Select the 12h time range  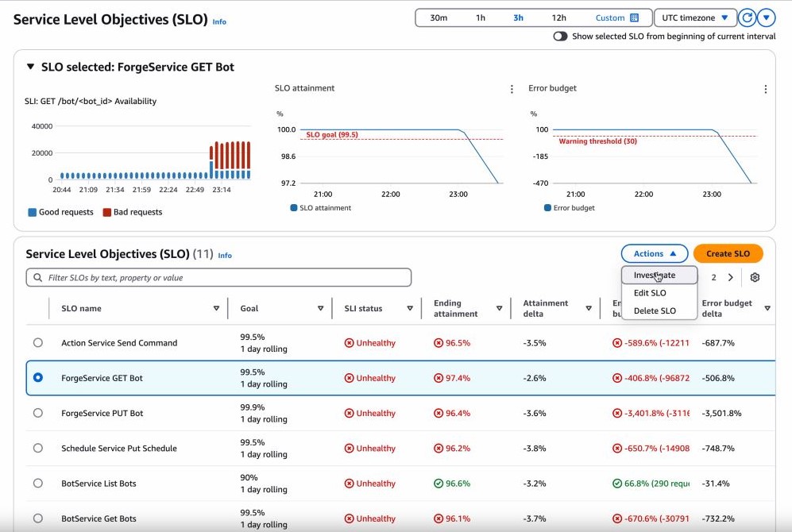[x=558, y=17]
